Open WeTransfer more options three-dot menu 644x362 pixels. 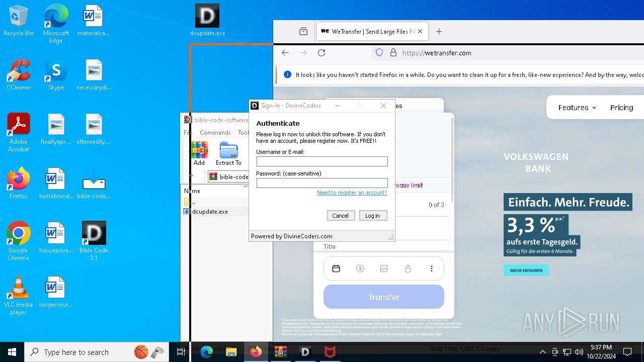(432, 268)
